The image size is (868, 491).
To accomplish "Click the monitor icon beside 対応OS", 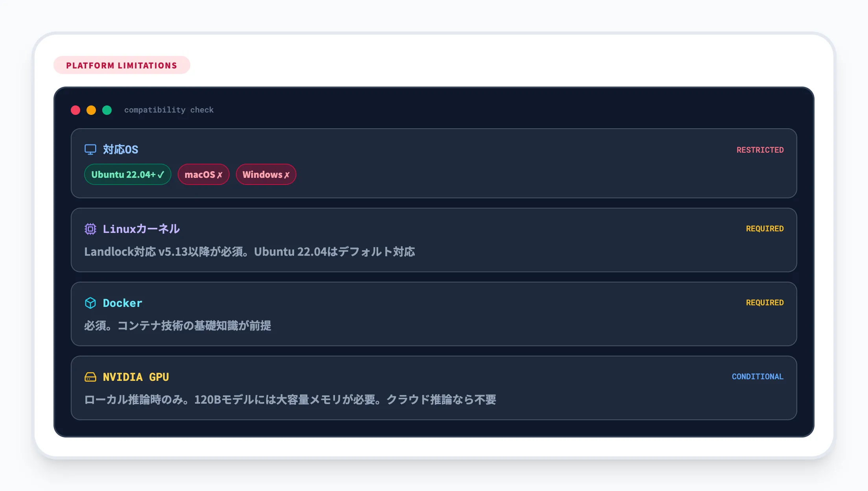I will (x=91, y=149).
